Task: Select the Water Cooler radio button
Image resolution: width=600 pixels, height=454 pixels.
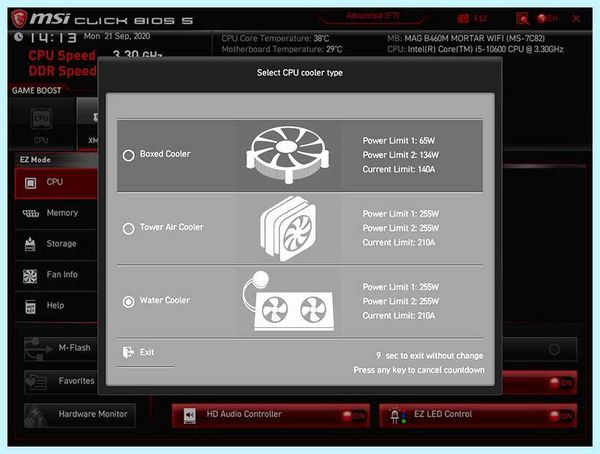Action: click(129, 302)
